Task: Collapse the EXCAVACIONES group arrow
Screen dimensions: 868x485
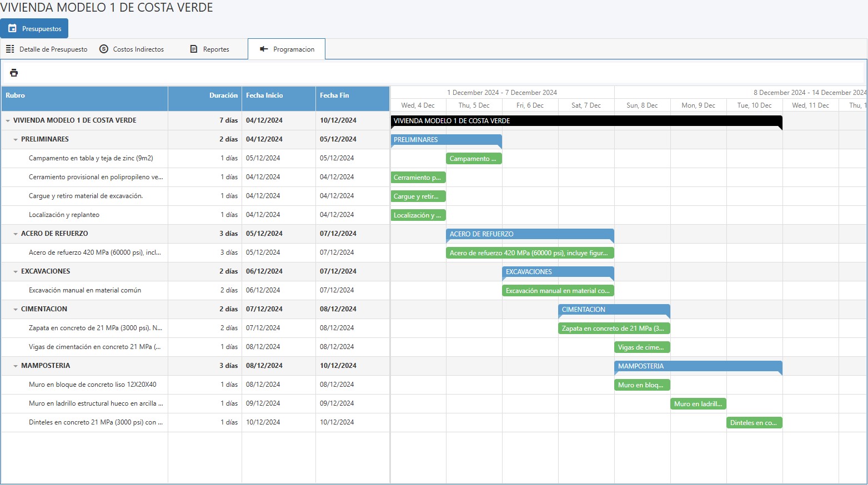Action: click(x=16, y=271)
